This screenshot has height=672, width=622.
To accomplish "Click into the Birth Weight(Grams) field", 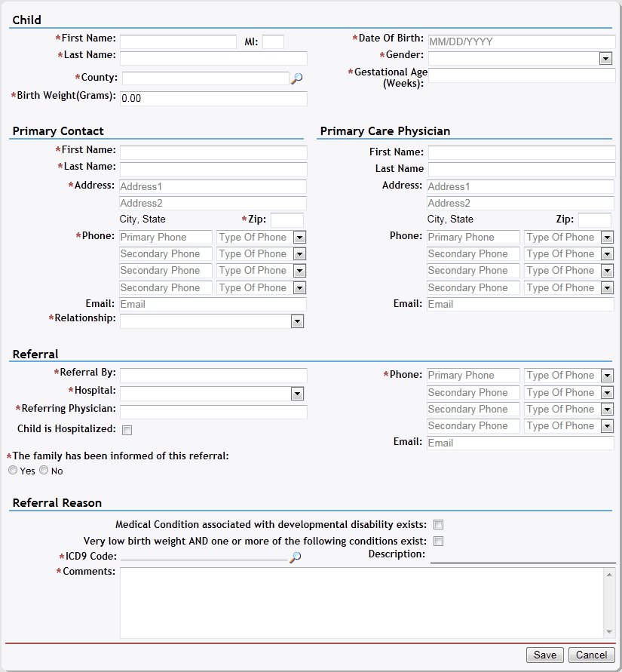I will point(213,99).
